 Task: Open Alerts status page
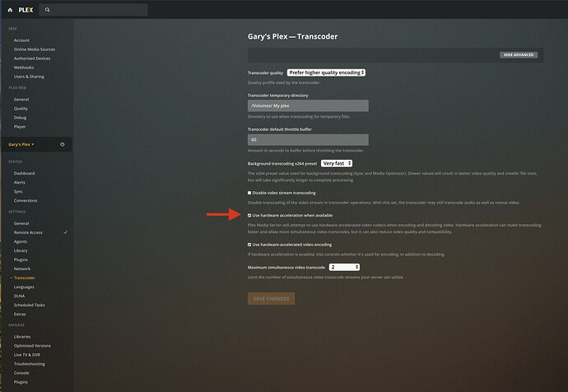(20, 182)
